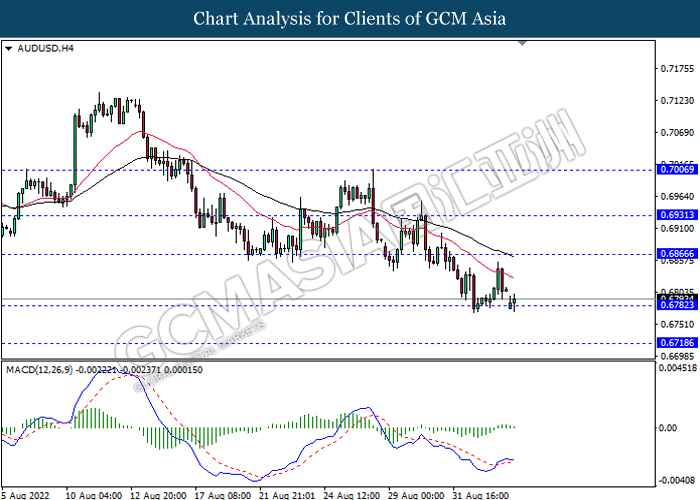The width and height of the screenshot is (700, 500).
Task: Click the 0.67186 price level label
Action: tap(677, 343)
